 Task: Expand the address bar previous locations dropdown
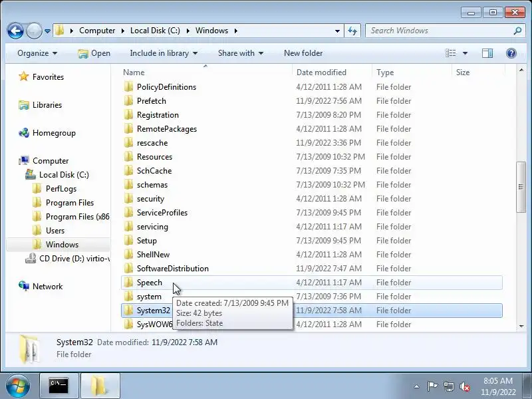coord(337,31)
